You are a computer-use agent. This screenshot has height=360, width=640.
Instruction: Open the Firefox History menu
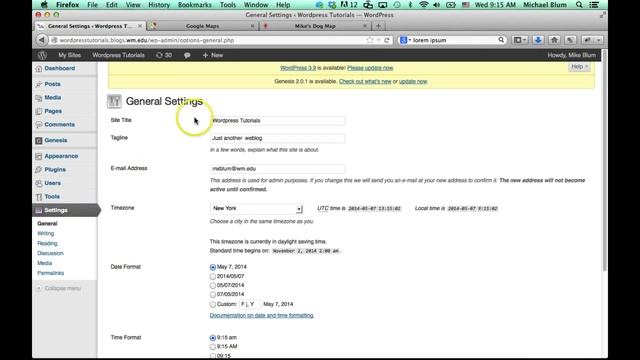pos(159,5)
